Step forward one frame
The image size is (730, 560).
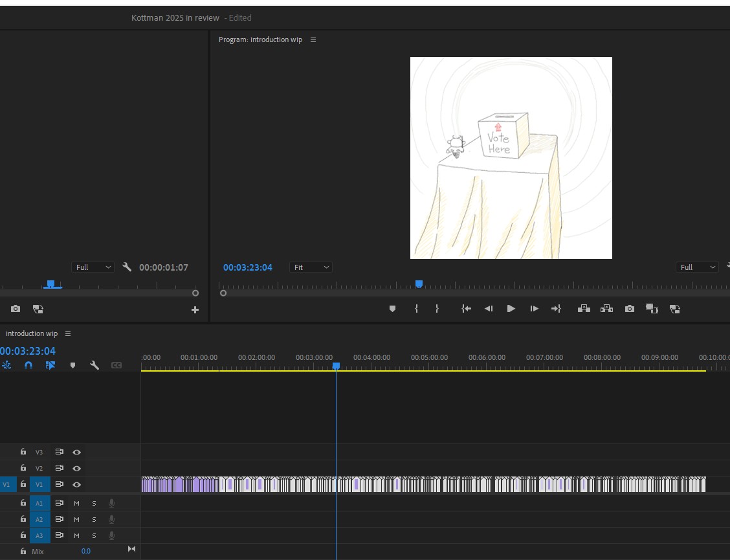pos(534,309)
